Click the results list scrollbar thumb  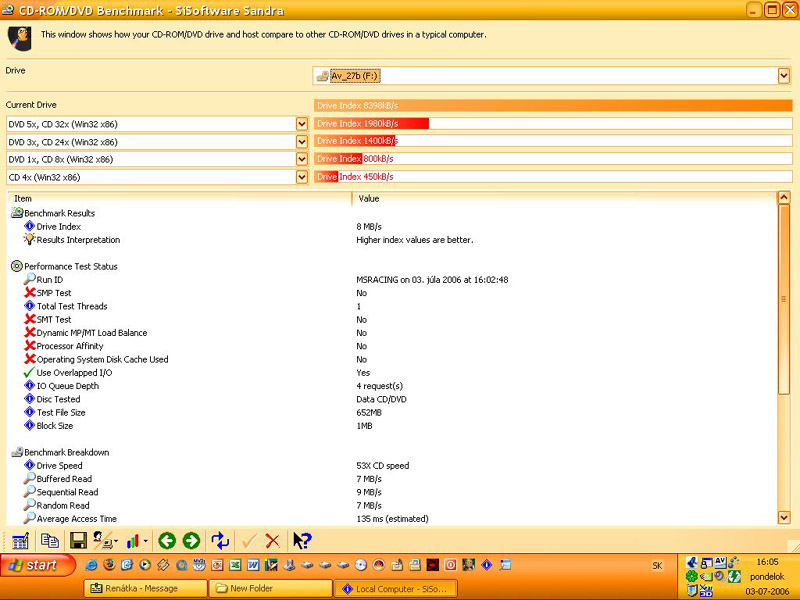pyautogui.click(x=784, y=299)
